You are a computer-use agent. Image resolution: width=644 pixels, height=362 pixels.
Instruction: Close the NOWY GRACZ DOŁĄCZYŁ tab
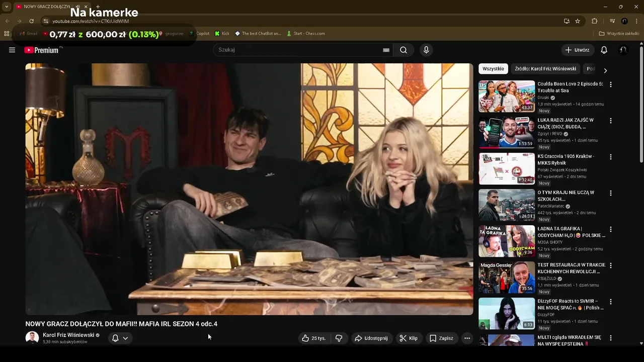click(x=86, y=7)
